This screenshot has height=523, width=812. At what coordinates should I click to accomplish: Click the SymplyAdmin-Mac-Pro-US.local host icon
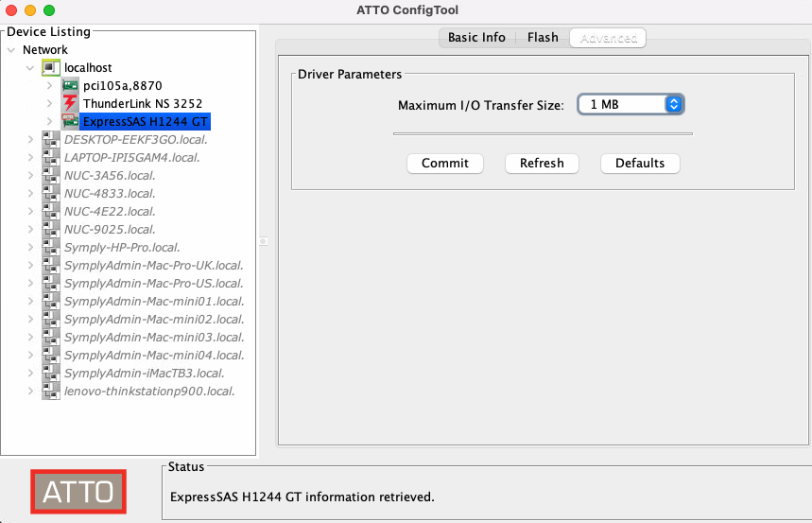pyautogui.click(x=51, y=283)
